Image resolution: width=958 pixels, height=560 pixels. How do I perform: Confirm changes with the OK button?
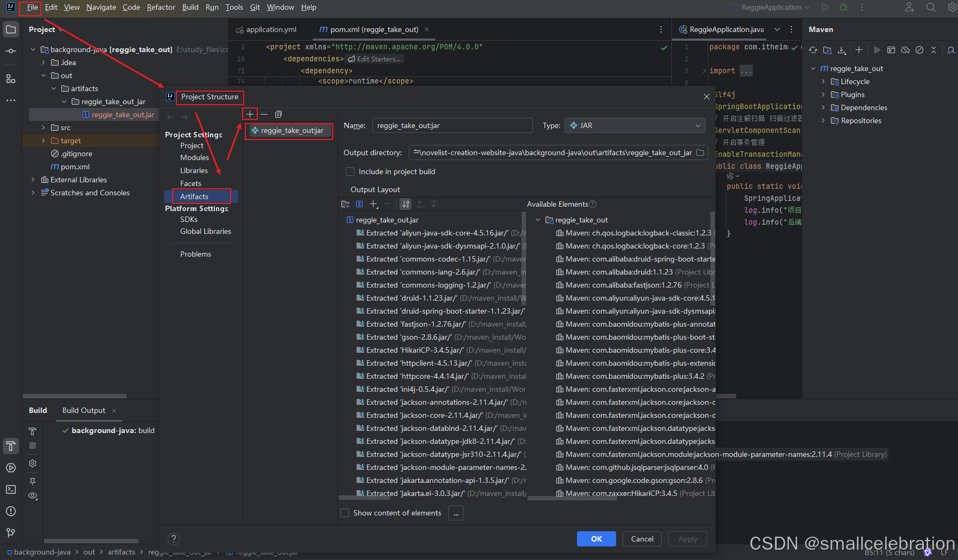[x=596, y=539]
